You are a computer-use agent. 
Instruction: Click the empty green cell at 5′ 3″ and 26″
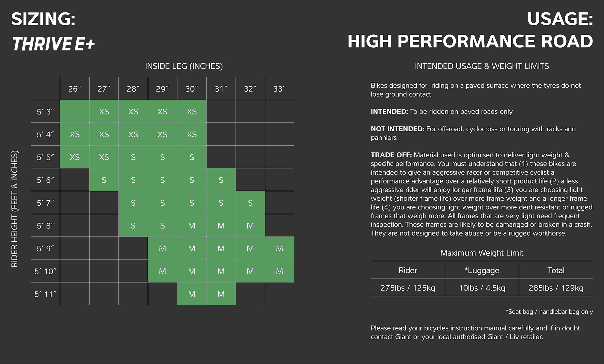75,111
